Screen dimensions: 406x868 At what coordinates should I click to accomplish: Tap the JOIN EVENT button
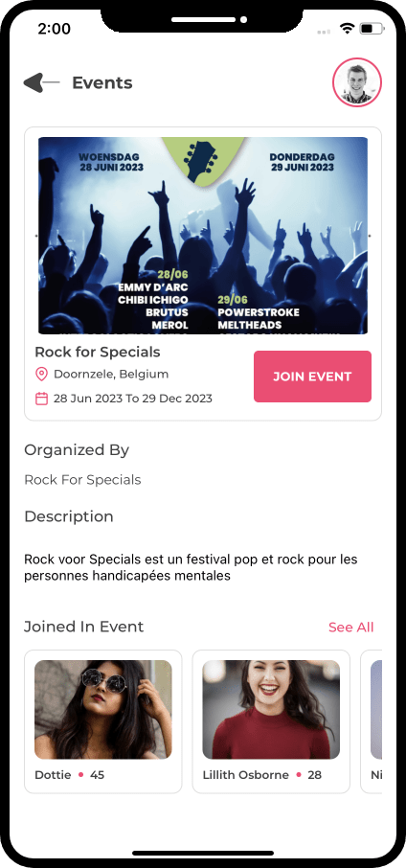[x=312, y=377]
